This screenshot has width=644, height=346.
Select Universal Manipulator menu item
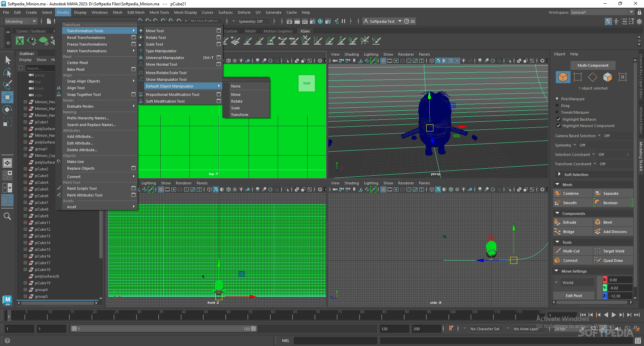pos(165,58)
